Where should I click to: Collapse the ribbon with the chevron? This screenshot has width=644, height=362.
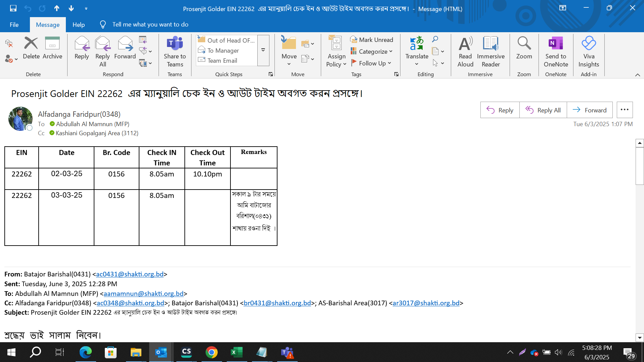[637, 74]
